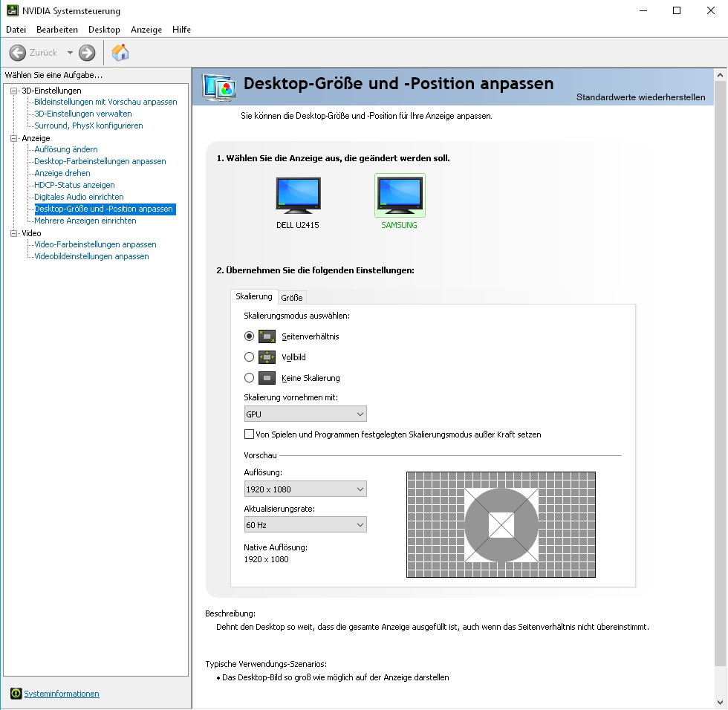
Task: Collapse the 3D-Einstellungen tree node
Action: 14,91
